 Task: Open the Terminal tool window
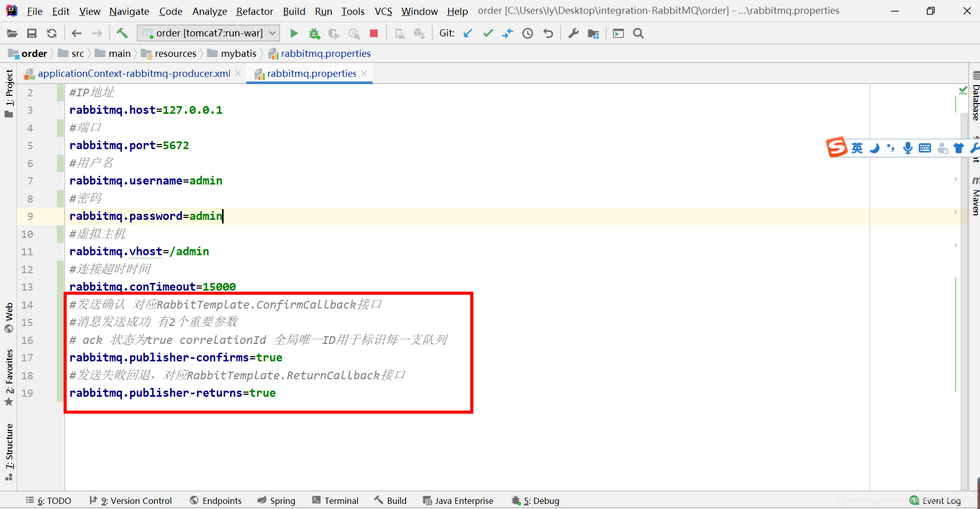pyautogui.click(x=335, y=501)
